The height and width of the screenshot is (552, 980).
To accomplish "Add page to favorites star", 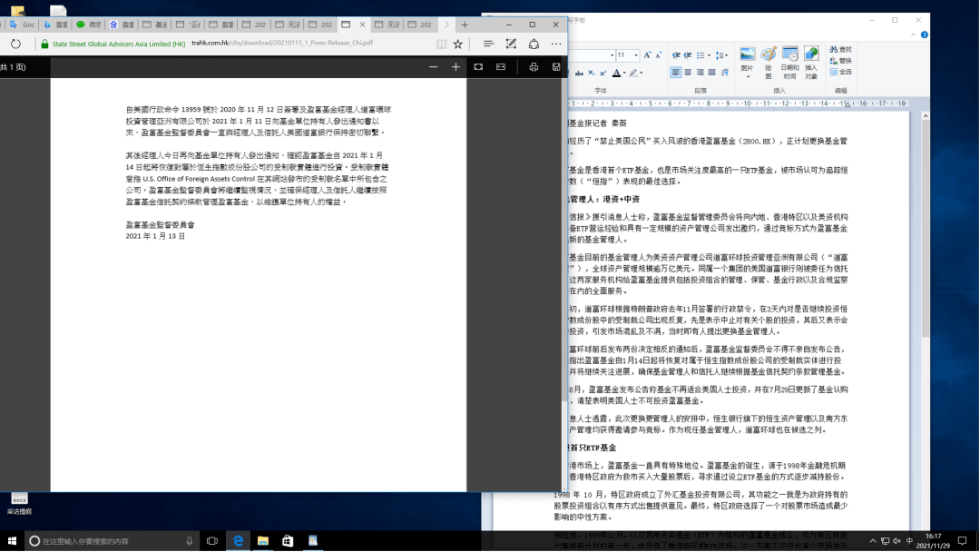I will click(x=458, y=44).
